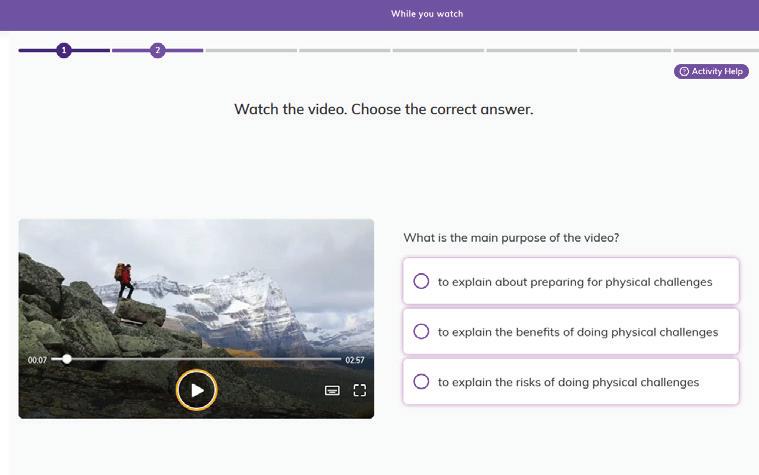Go to step 2 marker
Image resolution: width=759 pixels, height=475 pixels.
click(157, 50)
